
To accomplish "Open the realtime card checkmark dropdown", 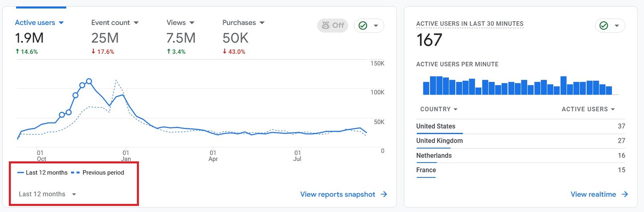I will click(x=610, y=25).
